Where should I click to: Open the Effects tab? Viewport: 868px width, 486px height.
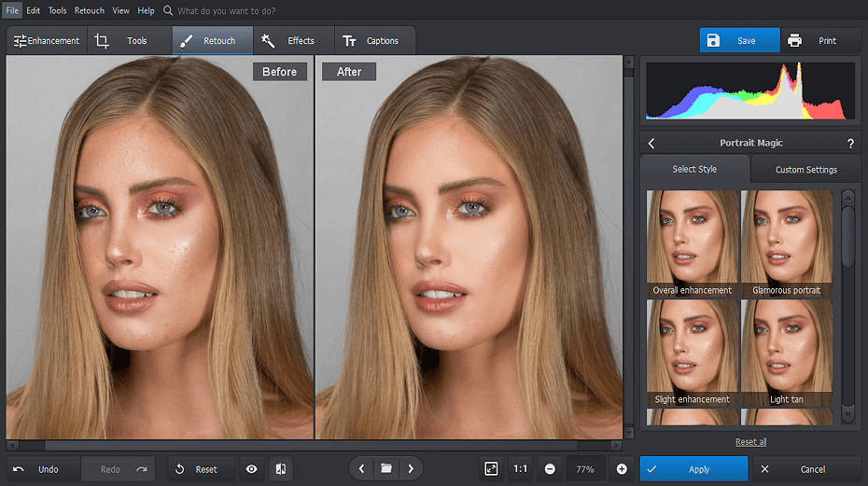click(288, 41)
